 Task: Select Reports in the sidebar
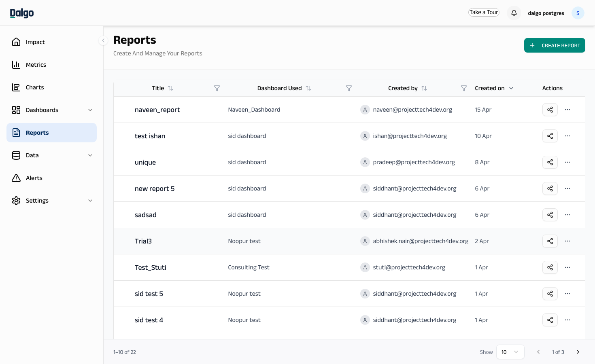52,133
